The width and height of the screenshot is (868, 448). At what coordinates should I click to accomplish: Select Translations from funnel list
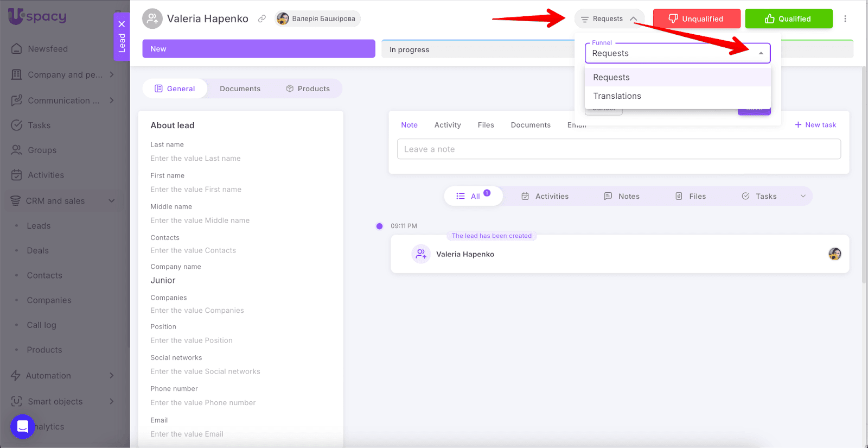click(617, 96)
